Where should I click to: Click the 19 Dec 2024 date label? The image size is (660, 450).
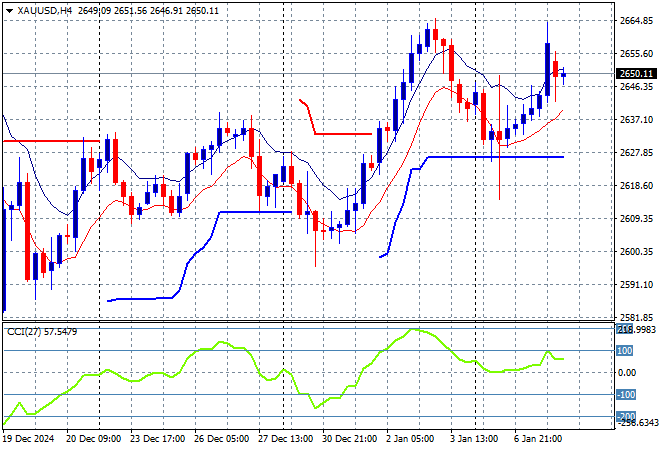coord(32,438)
